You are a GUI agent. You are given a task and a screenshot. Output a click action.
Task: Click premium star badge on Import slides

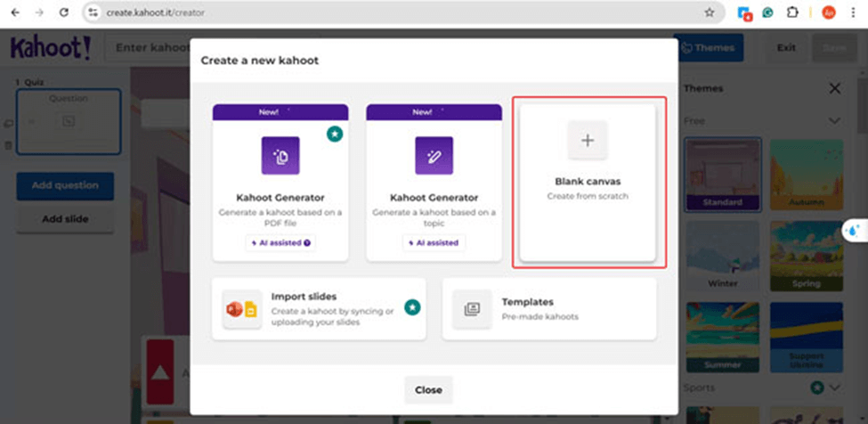pyautogui.click(x=412, y=307)
